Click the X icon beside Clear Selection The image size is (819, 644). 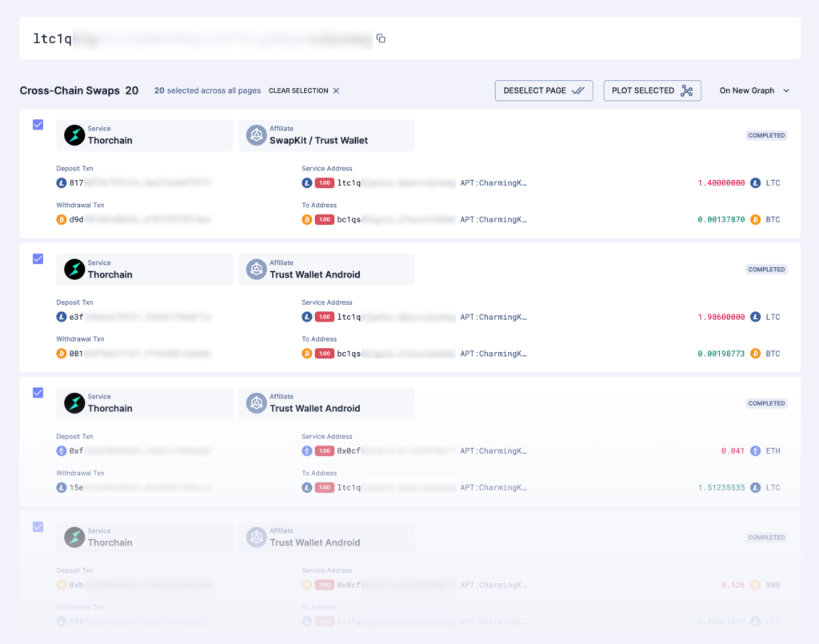pyautogui.click(x=337, y=91)
